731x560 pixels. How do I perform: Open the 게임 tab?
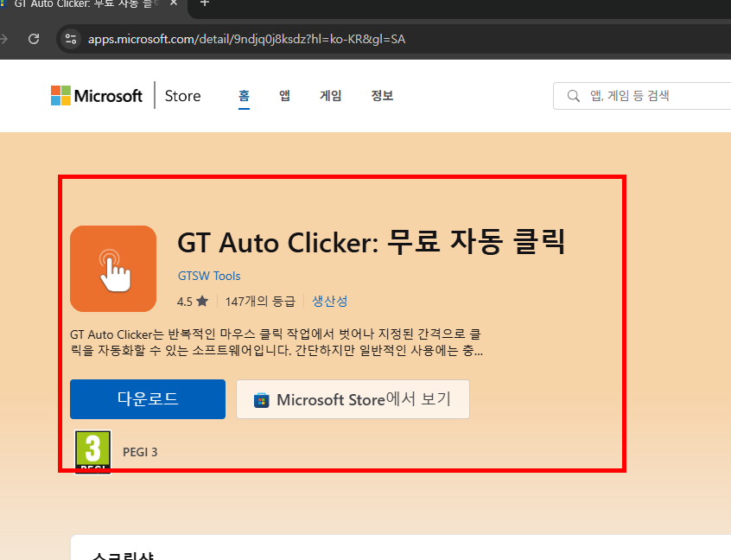pos(331,96)
